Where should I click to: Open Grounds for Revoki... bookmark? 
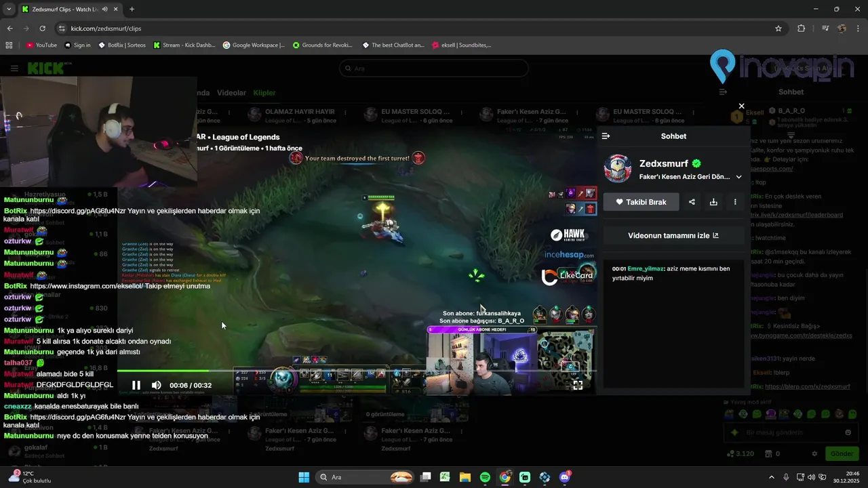coord(323,45)
